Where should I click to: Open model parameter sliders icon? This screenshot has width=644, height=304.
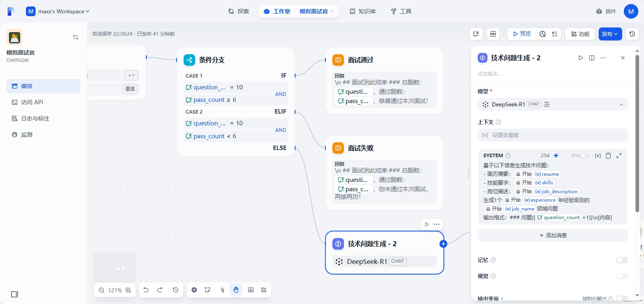click(x=547, y=104)
